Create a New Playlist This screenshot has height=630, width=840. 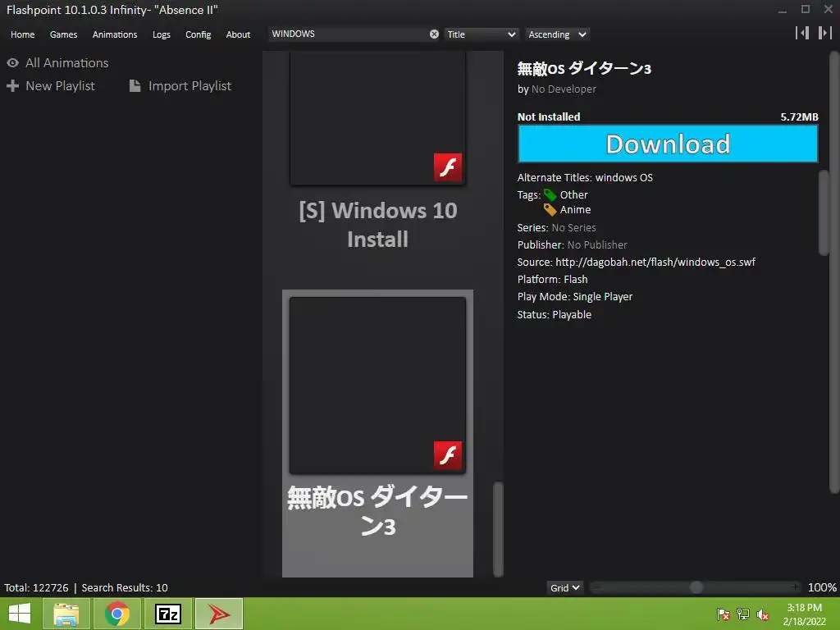pos(60,85)
